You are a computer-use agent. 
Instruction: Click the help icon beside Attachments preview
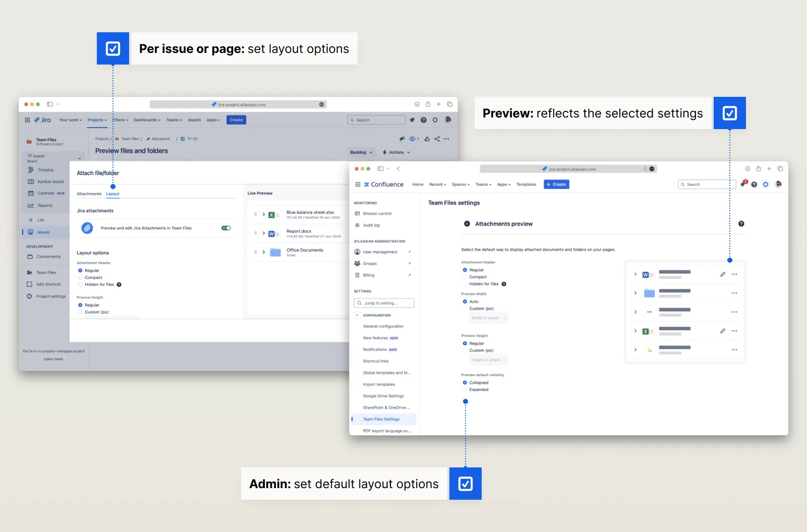[x=741, y=224]
